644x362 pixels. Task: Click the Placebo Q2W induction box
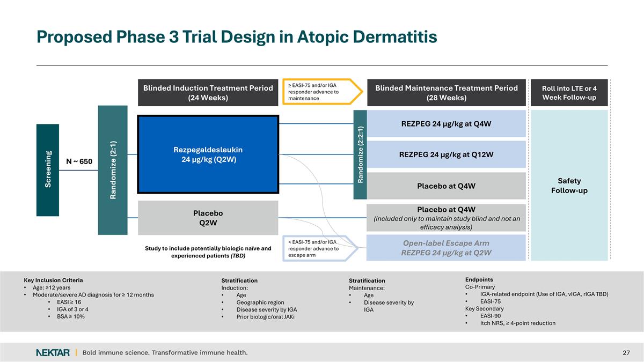(x=208, y=218)
